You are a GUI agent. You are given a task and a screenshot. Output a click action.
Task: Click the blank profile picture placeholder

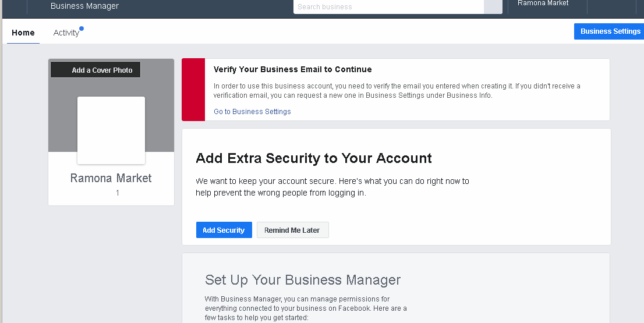tap(111, 130)
